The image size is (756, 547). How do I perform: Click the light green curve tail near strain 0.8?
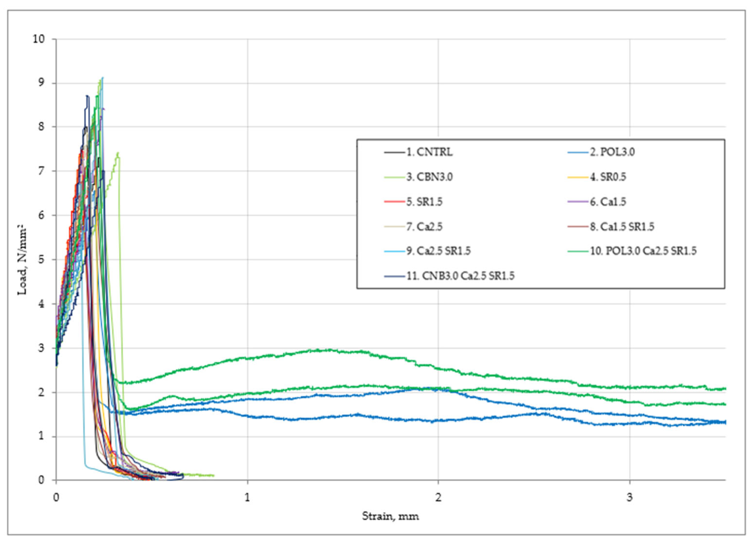(208, 475)
